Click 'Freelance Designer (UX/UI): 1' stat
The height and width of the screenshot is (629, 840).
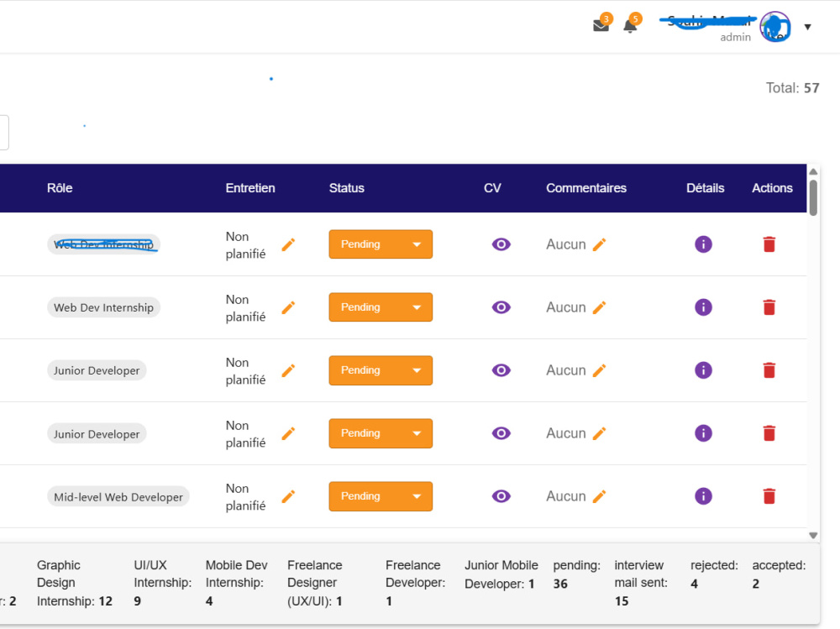315,583
